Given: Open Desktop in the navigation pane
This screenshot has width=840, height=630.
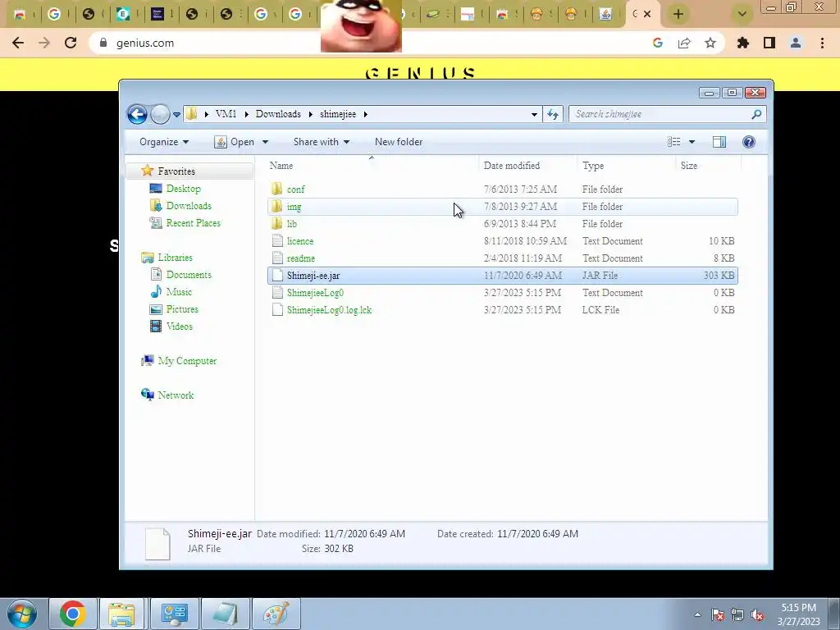Looking at the screenshot, I should (183, 189).
